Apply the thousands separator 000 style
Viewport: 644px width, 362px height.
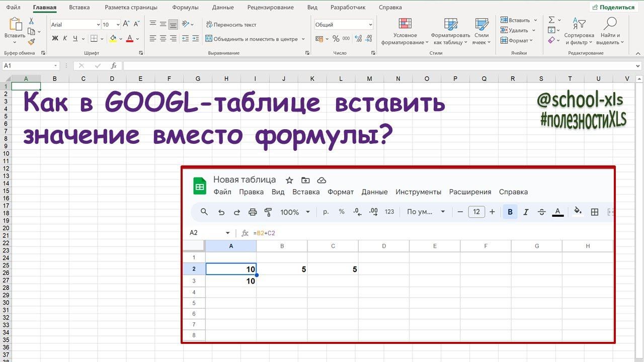click(x=347, y=39)
